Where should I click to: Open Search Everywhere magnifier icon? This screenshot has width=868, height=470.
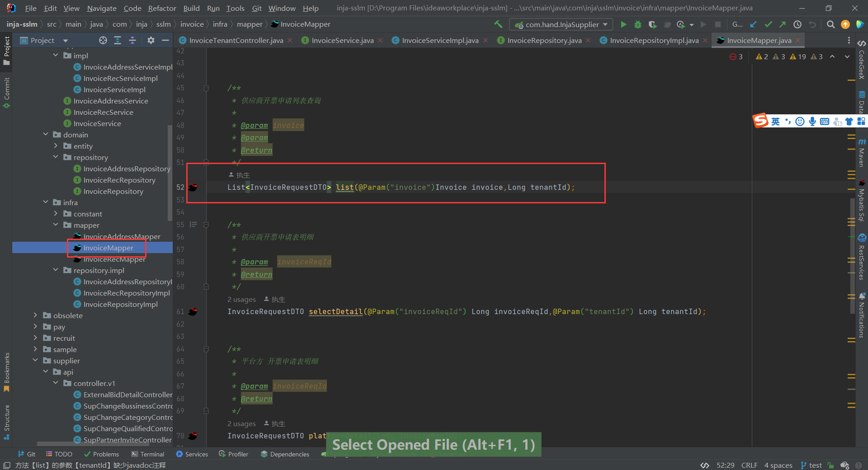(830, 24)
